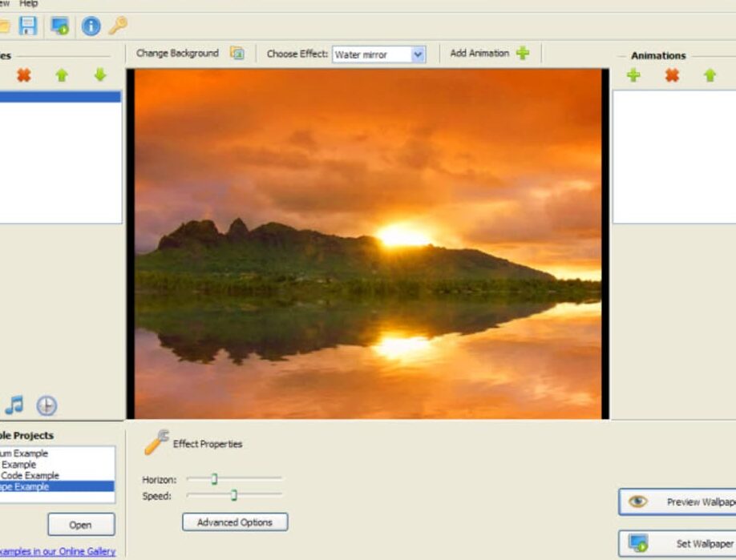Click the music note icon
This screenshot has height=560, width=736.
14,405
